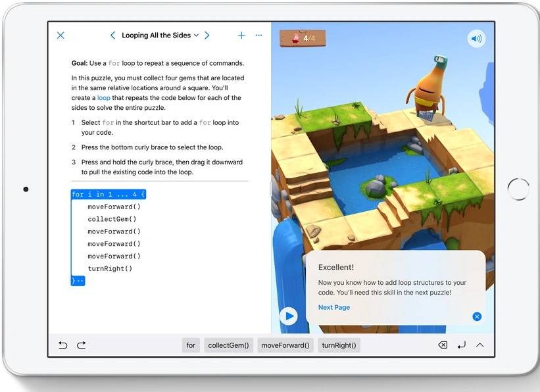Tap the Goal instruction text

click(158, 63)
